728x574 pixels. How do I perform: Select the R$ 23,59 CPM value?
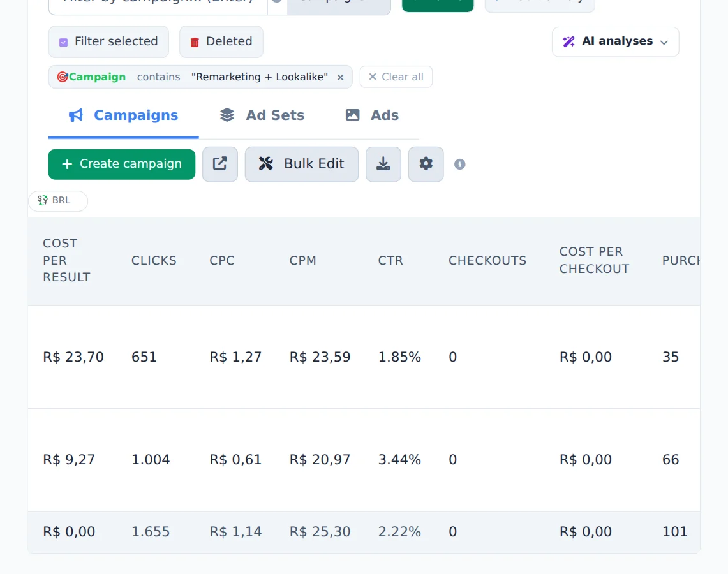point(320,357)
